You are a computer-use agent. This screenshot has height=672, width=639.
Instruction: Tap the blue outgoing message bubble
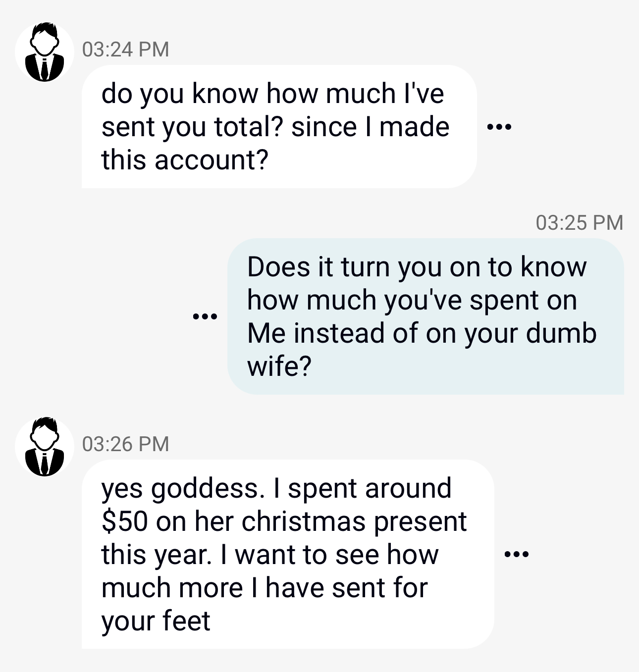click(426, 316)
